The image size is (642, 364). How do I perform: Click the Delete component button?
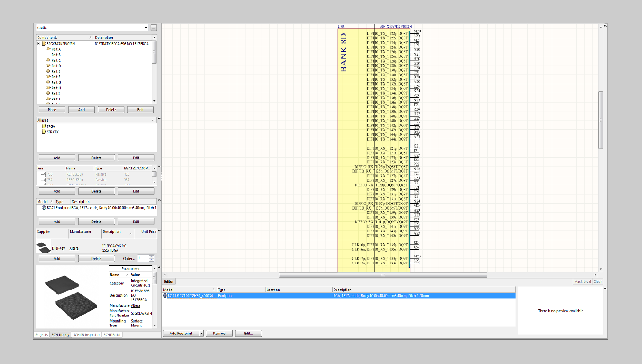click(111, 110)
